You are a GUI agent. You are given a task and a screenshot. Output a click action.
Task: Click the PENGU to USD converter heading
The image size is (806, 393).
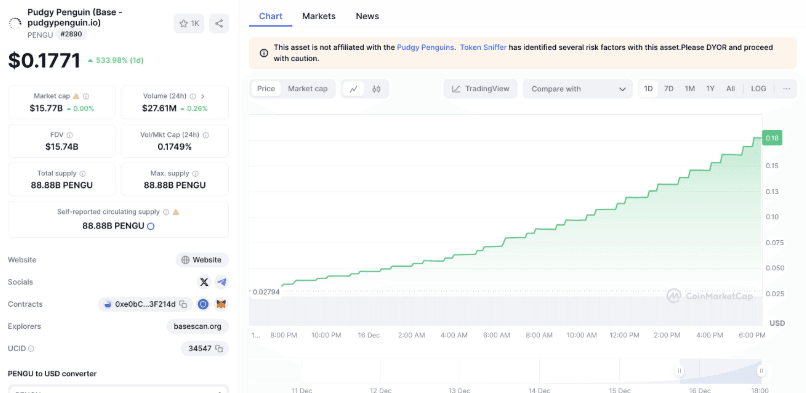[52, 373]
